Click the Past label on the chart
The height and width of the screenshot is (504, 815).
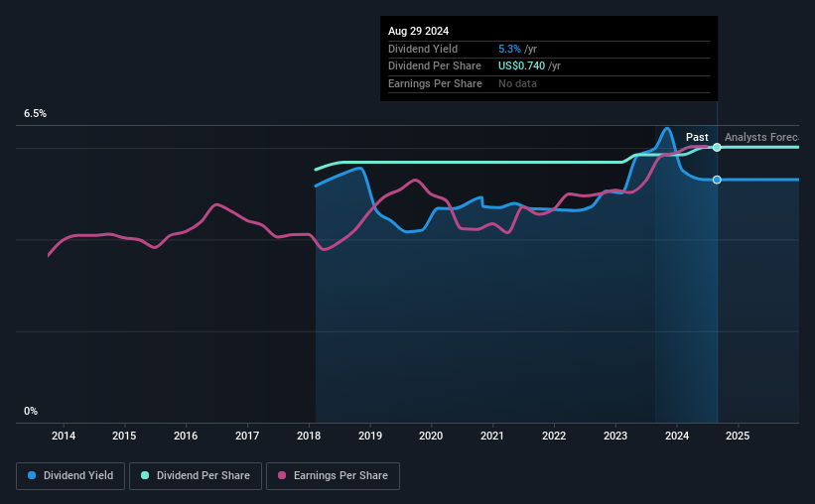(697, 137)
